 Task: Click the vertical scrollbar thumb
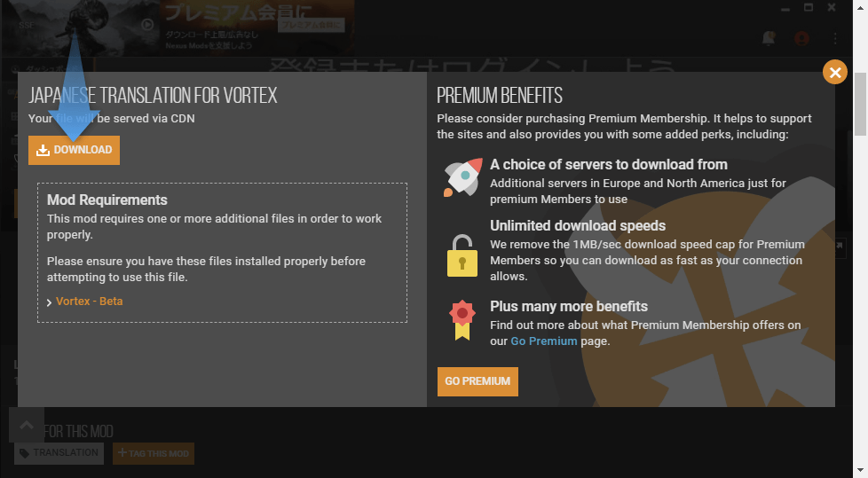pyautogui.click(x=860, y=104)
